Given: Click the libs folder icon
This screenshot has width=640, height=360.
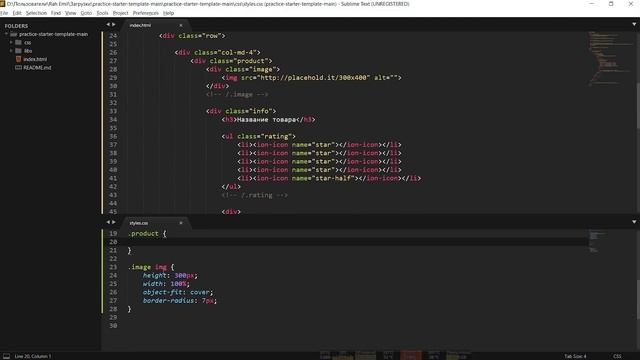Looking at the screenshot, I should click(18, 51).
